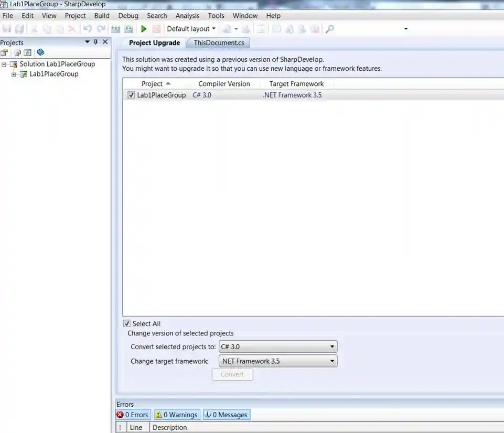This screenshot has height=433, width=504.
Task: Click the Save toolbar icon
Action: click(6, 29)
